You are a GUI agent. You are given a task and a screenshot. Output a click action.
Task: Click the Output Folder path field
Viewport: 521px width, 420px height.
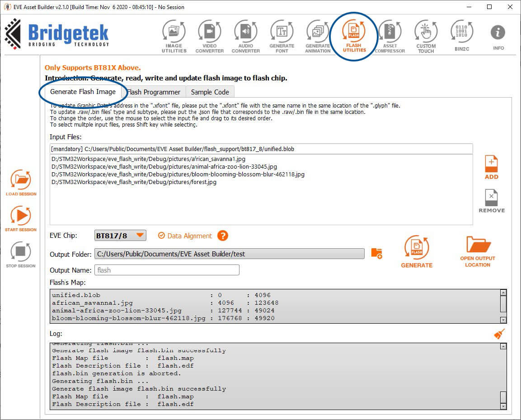pos(230,254)
